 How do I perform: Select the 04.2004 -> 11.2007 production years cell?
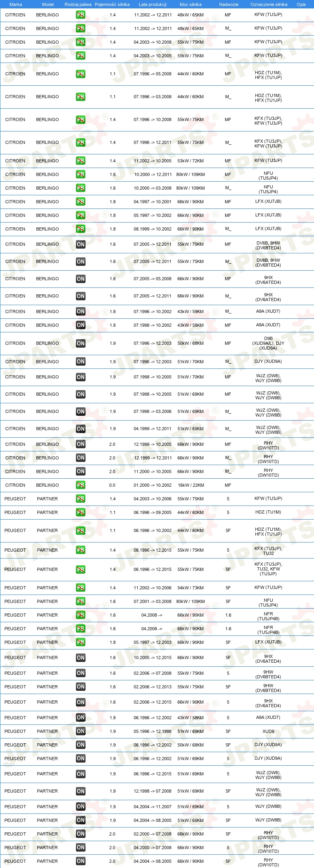[x=153, y=807]
